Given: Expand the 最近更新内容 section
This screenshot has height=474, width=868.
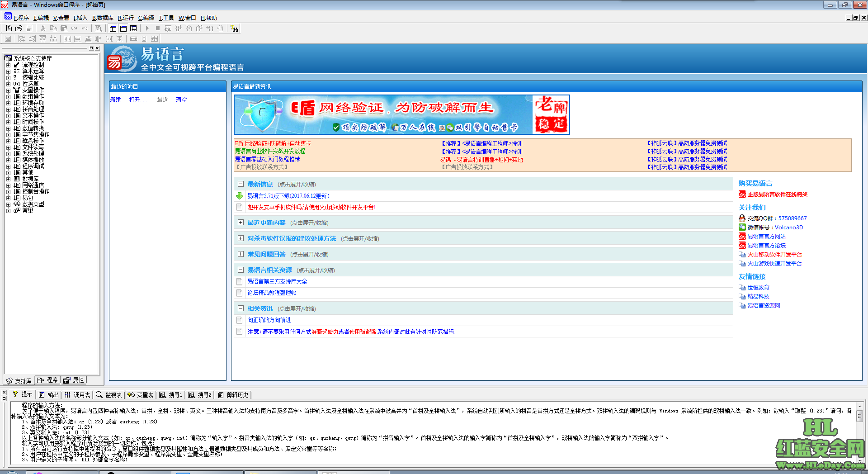Looking at the screenshot, I should 241,223.
